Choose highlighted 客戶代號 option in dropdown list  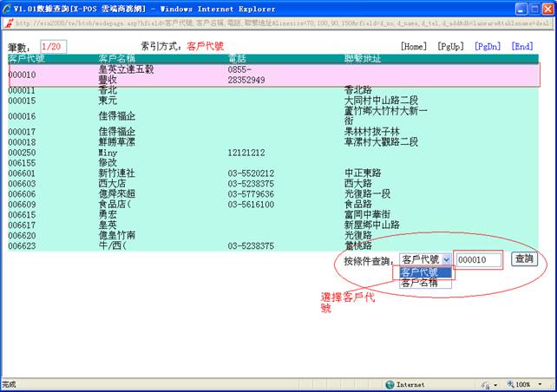pyautogui.click(x=420, y=271)
